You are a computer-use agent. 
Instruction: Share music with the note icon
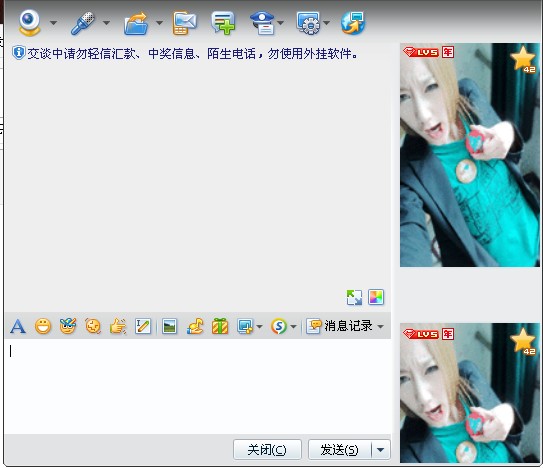click(x=195, y=326)
